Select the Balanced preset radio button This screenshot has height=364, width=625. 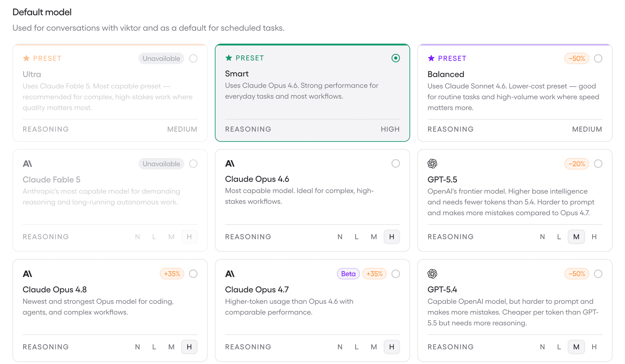click(x=598, y=59)
